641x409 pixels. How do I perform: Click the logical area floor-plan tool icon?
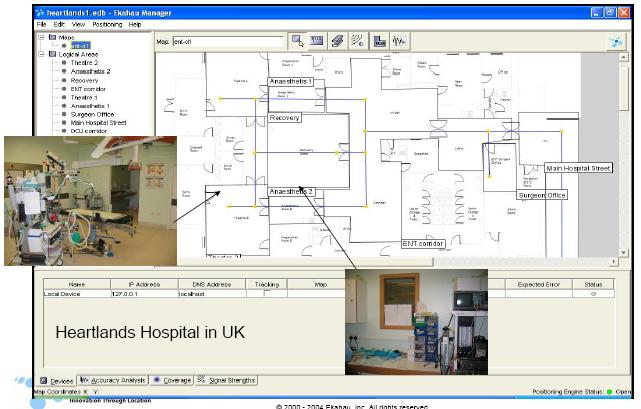[x=379, y=41]
